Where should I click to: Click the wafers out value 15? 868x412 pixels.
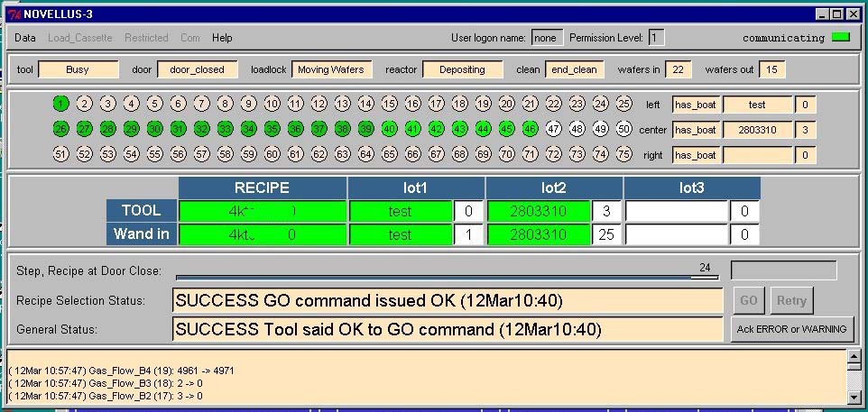pyautogui.click(x=771, y=69)
